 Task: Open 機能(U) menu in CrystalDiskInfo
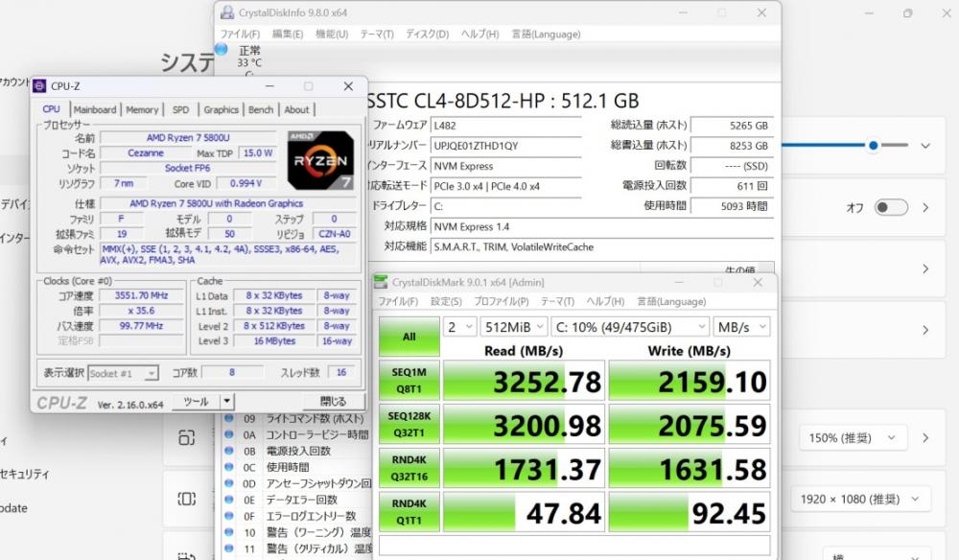pos(332,35)
